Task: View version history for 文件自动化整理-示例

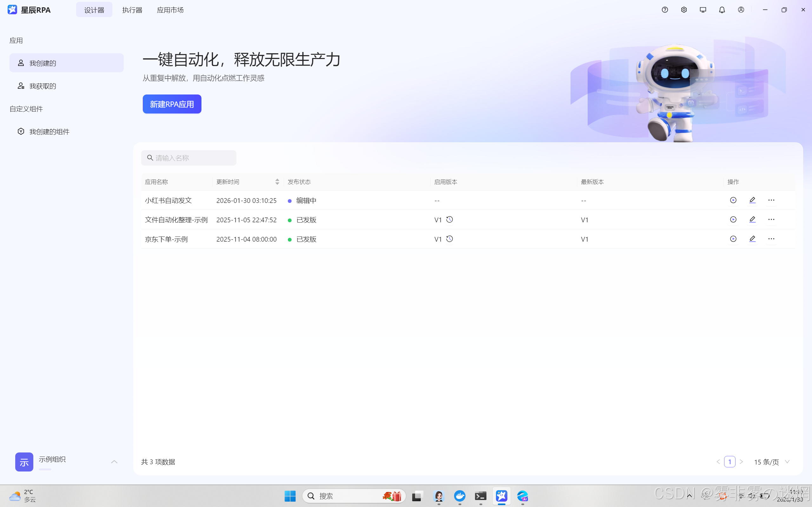Action: click(450, 220)
